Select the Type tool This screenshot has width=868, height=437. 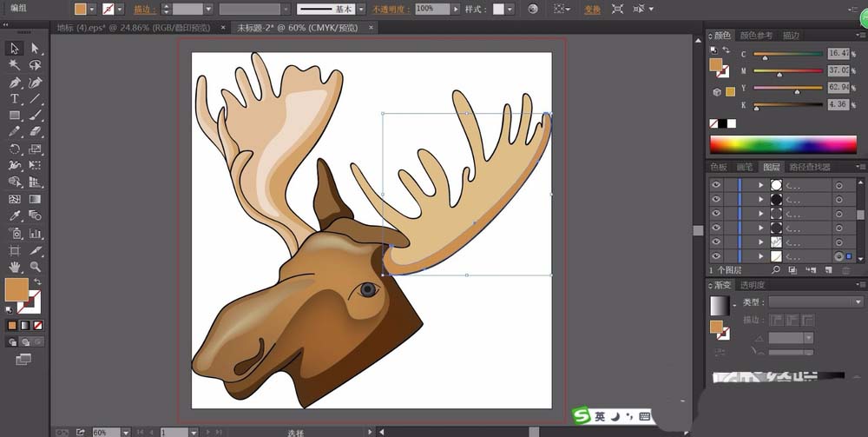pos(15,99)
